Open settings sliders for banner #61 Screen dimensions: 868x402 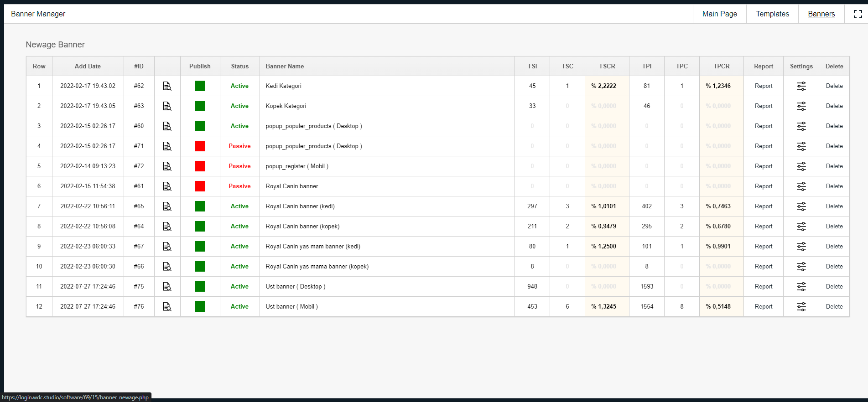point(801,186)
